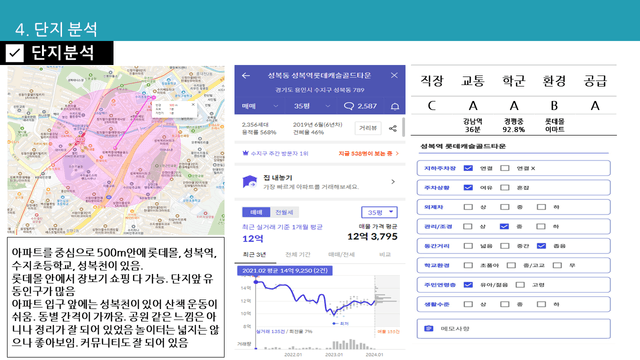Click the 집 내놓기 house icon

point(249,182)
